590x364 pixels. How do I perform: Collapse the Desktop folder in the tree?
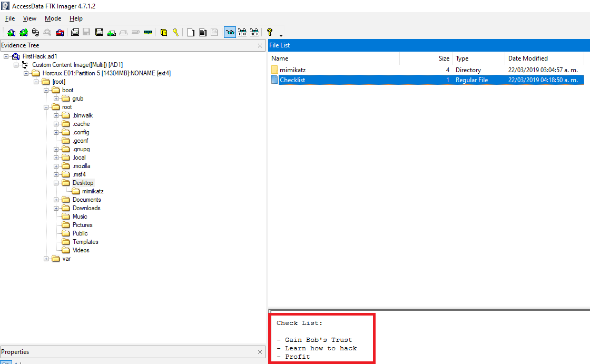pos(57,183)
